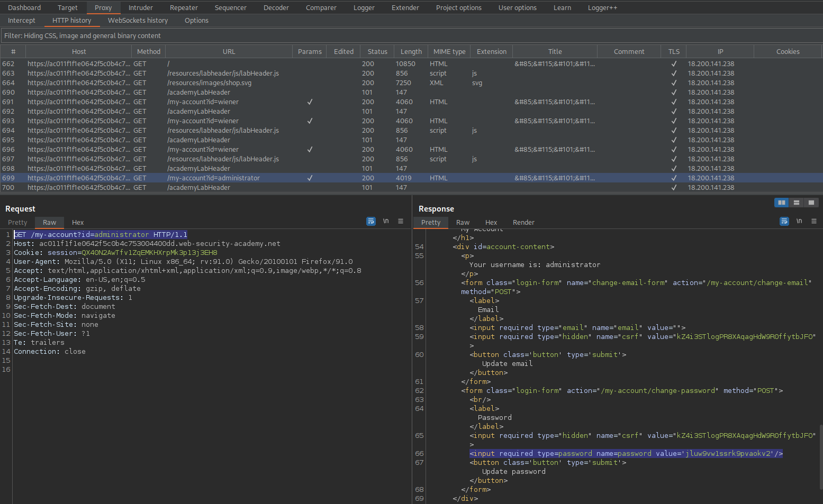
Task: Sort history by the # column
Action: tap(13, 51)
